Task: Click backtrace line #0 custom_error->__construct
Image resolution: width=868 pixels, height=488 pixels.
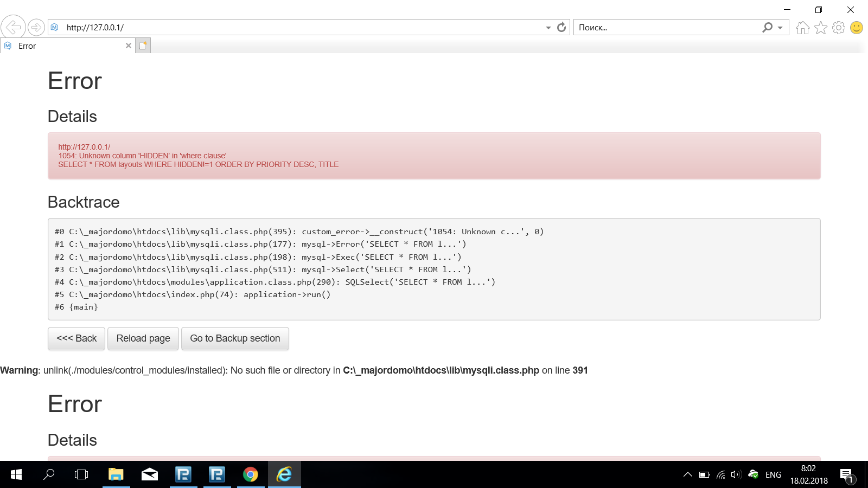Action: 299,232
